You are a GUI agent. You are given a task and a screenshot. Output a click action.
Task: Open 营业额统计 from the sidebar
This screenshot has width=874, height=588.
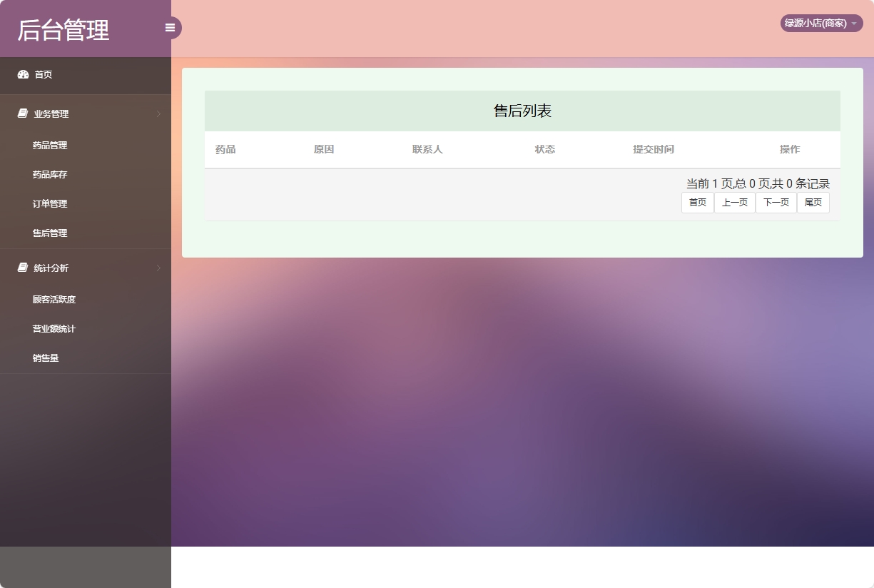pyautogui.click(x=56, y=328)
